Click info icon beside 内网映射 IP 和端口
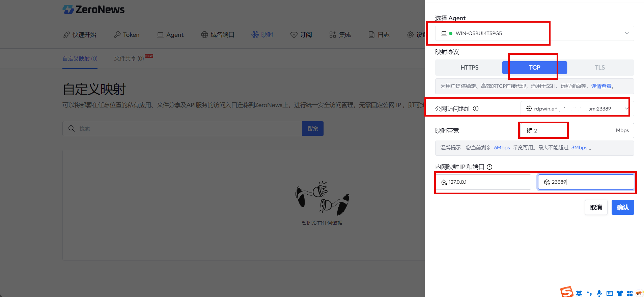This screenshot has height=297, width=644. 489,167
